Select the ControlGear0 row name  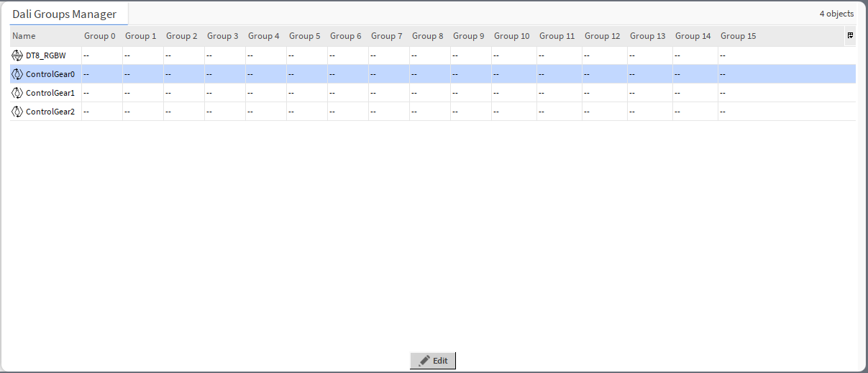pos(50,74)
